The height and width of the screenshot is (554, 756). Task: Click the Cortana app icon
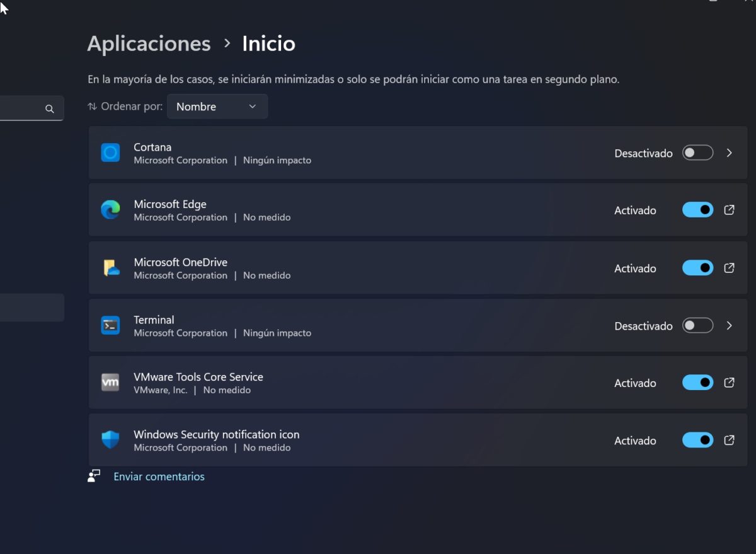110,153
